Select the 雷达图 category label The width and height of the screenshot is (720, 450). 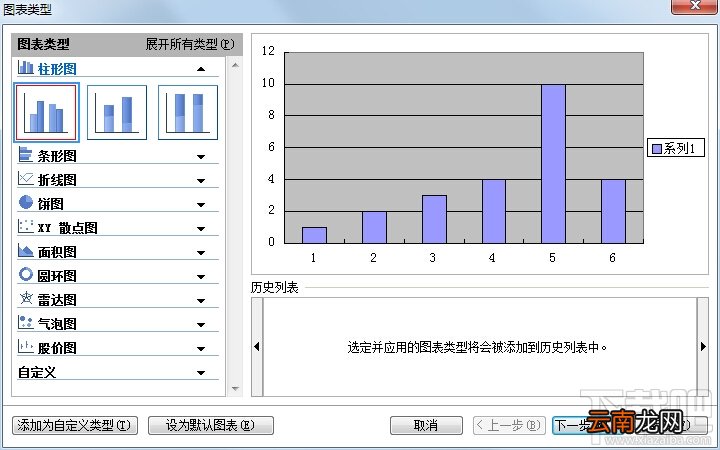click(57, 300)
